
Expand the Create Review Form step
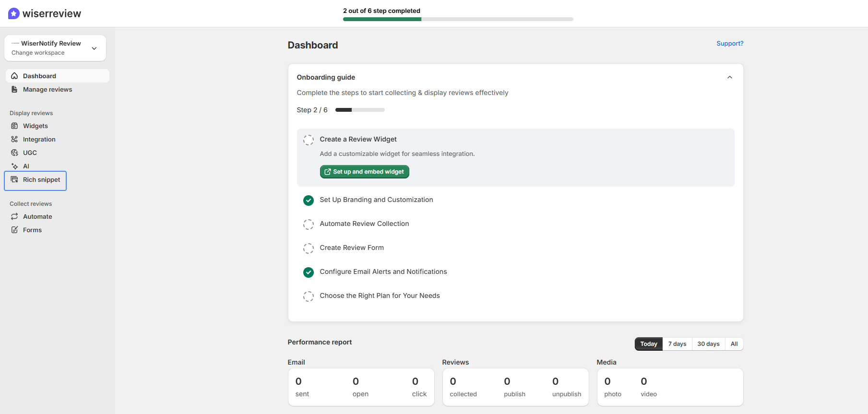352,248
